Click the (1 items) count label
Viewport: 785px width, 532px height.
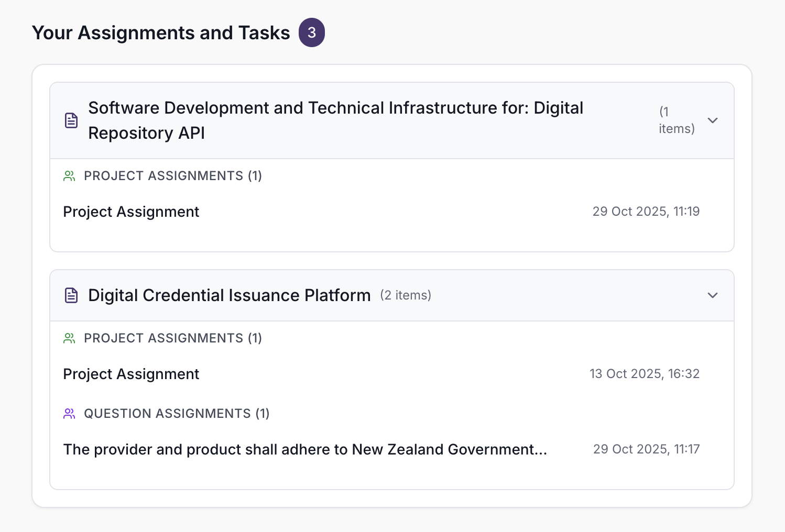click(676, 120)
